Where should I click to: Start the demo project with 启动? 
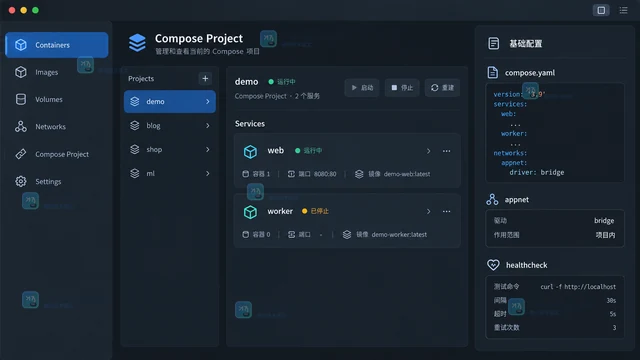click(x=362, y=88)
